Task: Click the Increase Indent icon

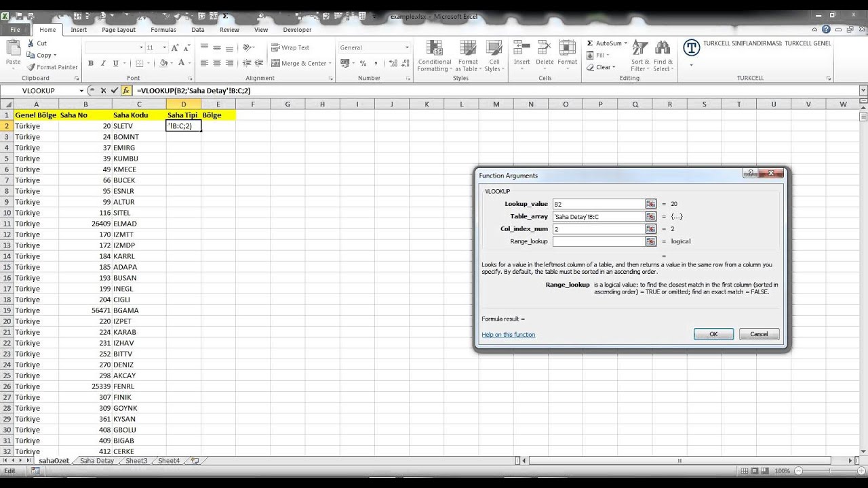Action: tap(260, 63)
